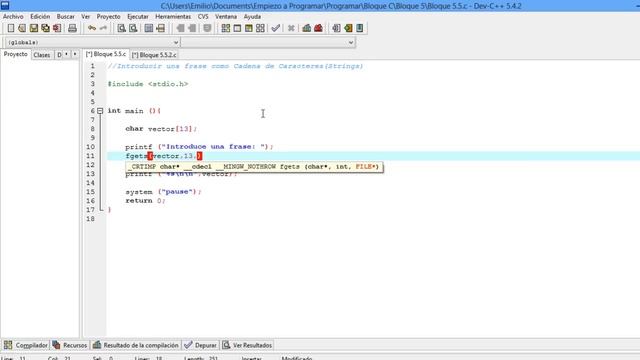Open the Ejecutar menu
This screenshot has width=640, height=360.
pyautogui.click(x=138, y=16)
